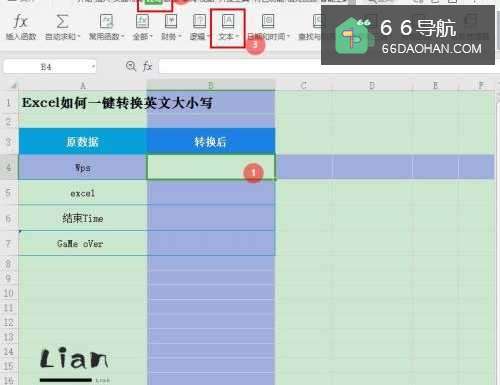Select row 4 header
This screenshot has height=385, width=500.
[9, 167]
